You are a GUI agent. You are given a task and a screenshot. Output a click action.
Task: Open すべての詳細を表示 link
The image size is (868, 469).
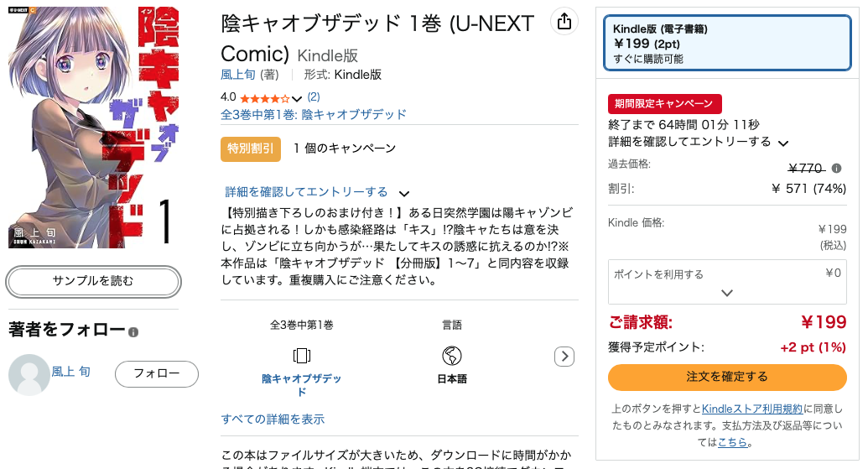(273, 419)
